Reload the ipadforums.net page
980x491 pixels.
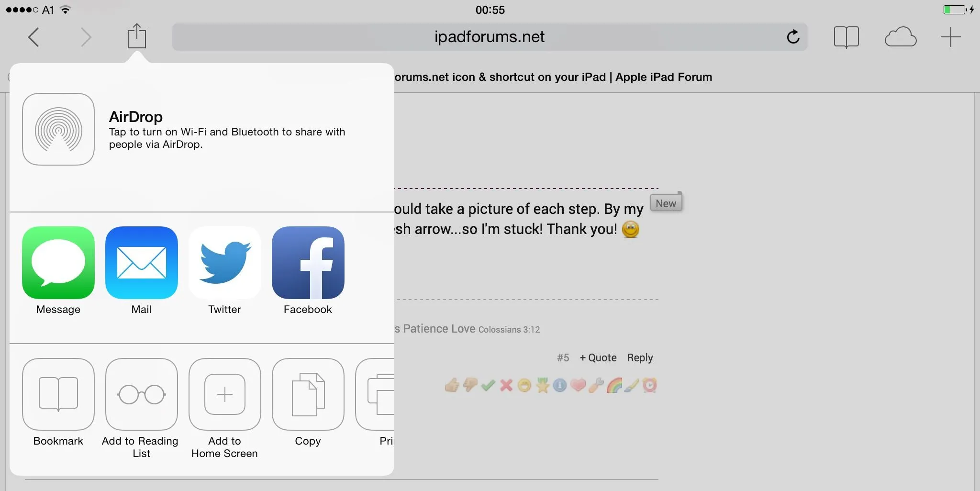point(793,37)
